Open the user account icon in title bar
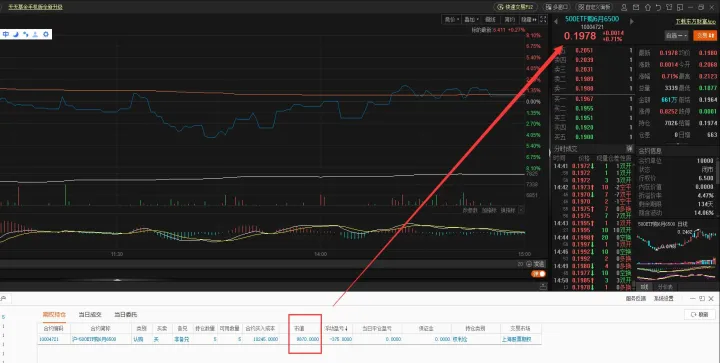This screenshot has height=363, width=720. click(x=624, y=7)
